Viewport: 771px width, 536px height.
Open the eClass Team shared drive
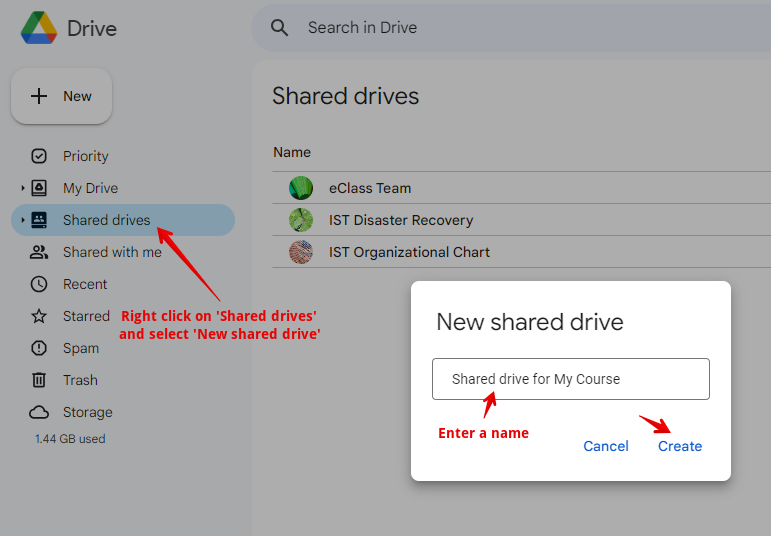click(x=370, y=188)
